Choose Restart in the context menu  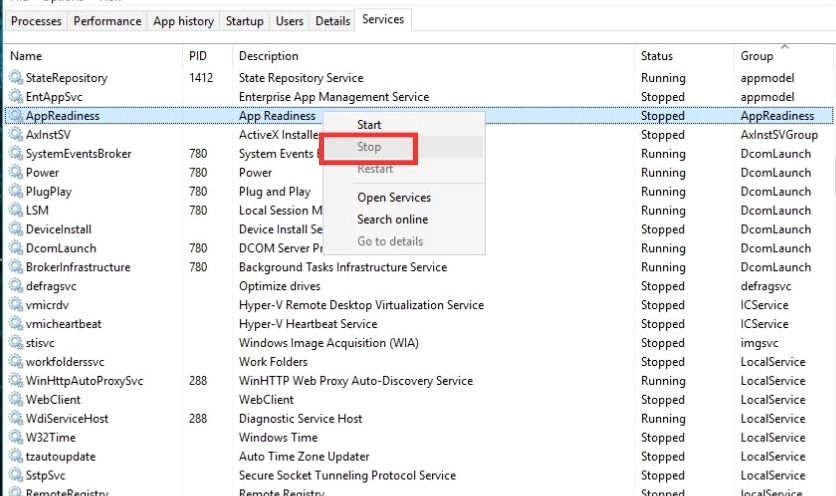click(x=404, y=169)
